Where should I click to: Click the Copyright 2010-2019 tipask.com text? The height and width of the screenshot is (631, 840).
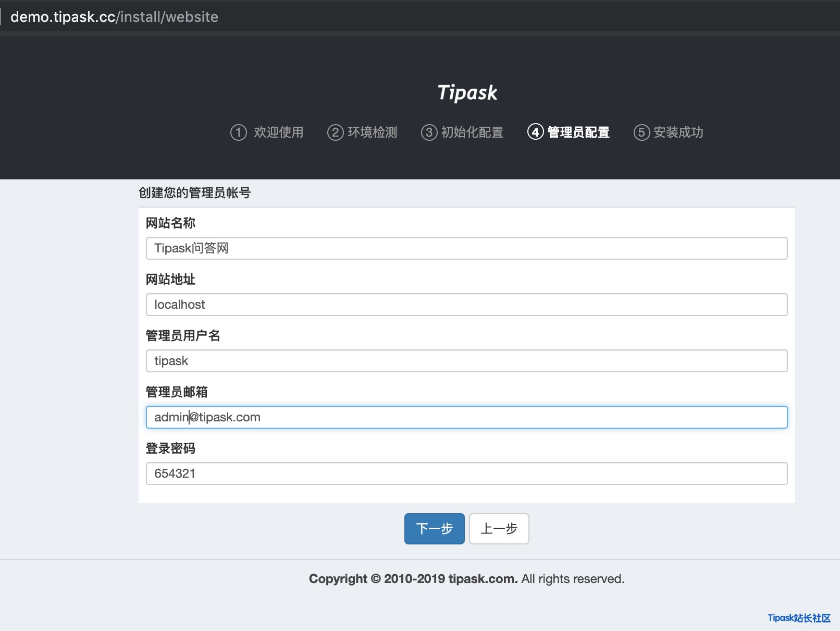click(x=413, y=579)
